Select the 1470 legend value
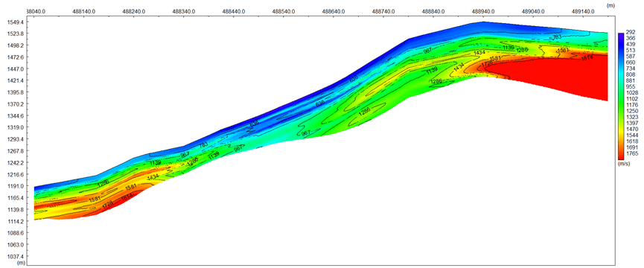The width and height of the screenshot is (644, 268). (x=632, y=130)
